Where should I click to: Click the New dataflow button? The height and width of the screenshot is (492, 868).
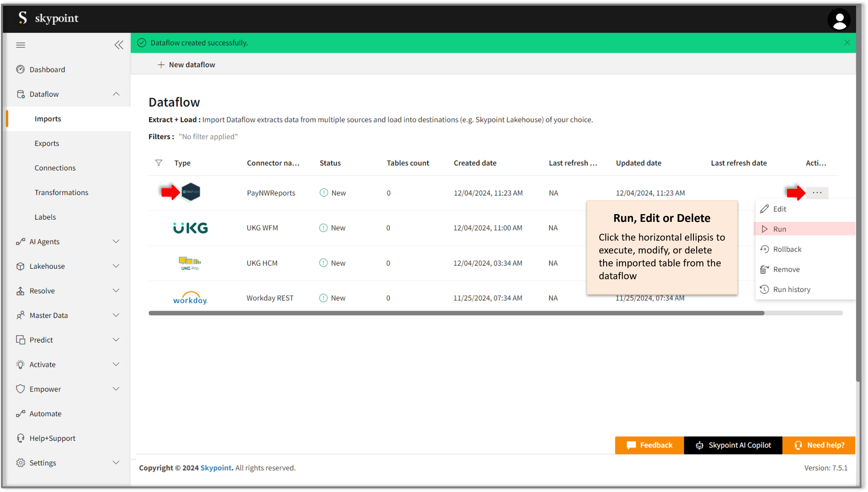point(186,65)
